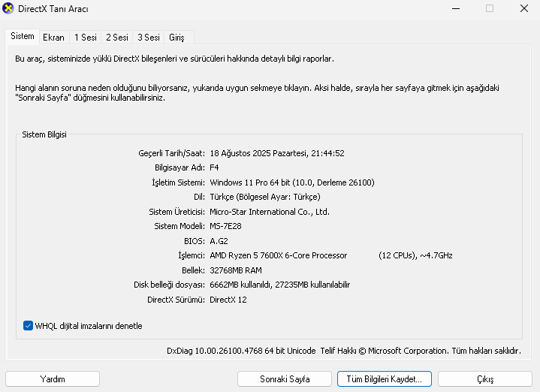Viewport: 540px width, 392px height.
Task: Click AMD Ryzen 5 7600X processor text
Action: point(279,255)
